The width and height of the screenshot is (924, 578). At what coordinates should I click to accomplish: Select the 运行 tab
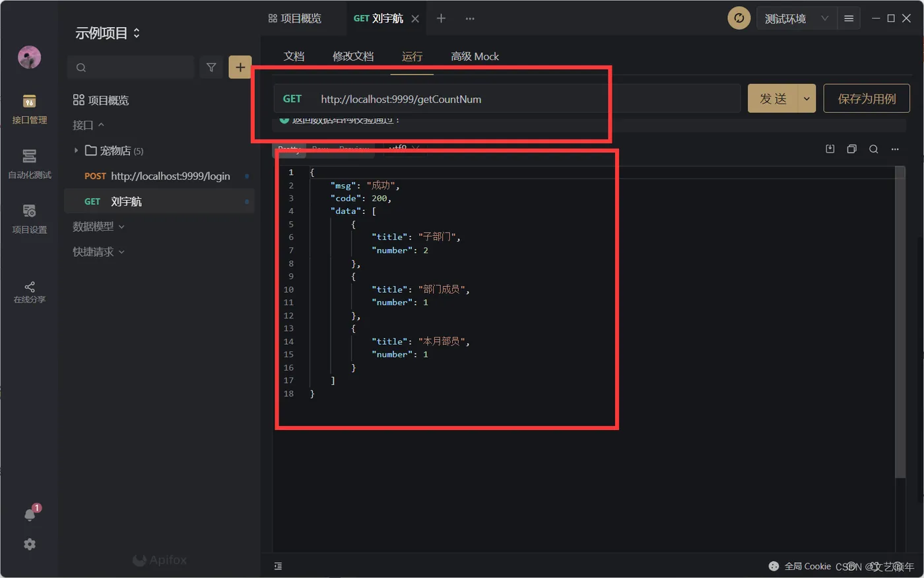(412, 56)
